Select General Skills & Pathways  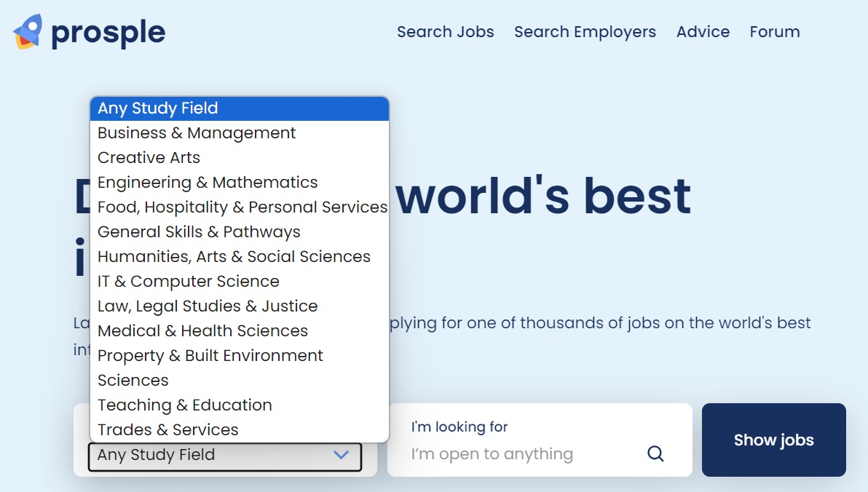point(239,232)
